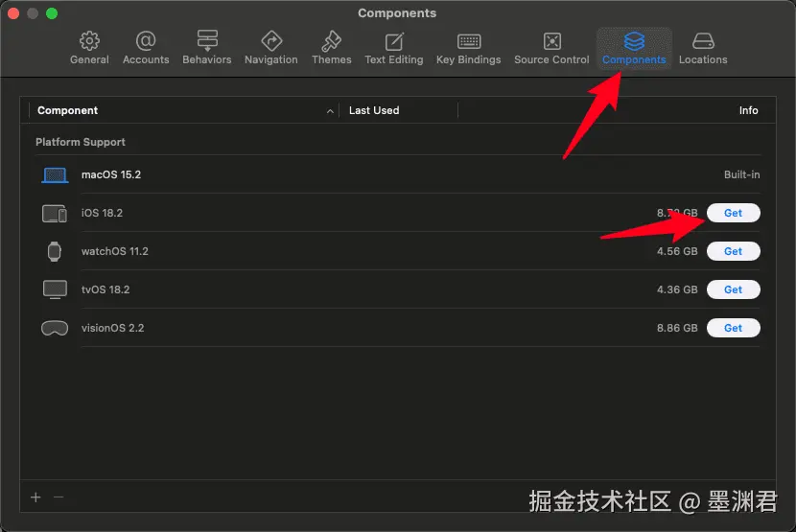Add a component with the plus button
796x532 pixels.
35,497
